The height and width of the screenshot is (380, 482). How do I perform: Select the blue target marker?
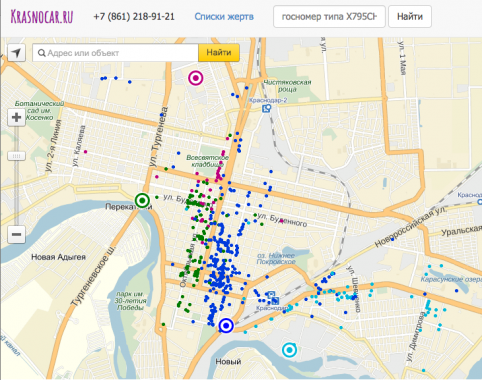(226, 325)
